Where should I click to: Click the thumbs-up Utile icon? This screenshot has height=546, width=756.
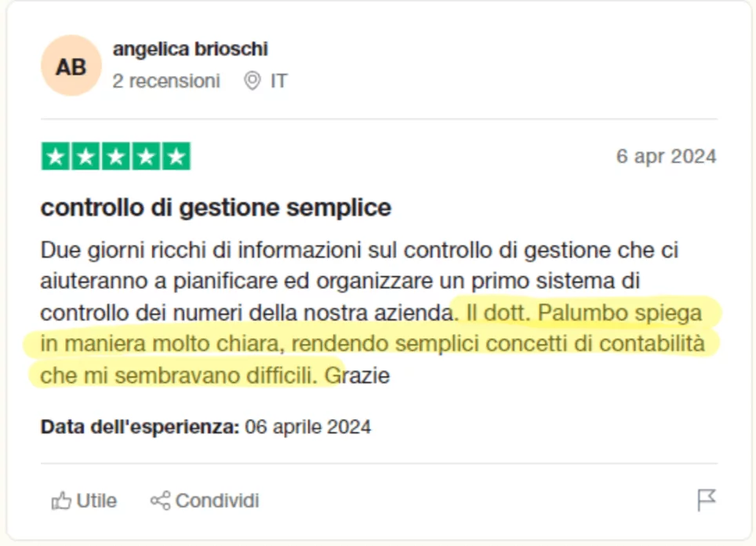pos(60,500)
